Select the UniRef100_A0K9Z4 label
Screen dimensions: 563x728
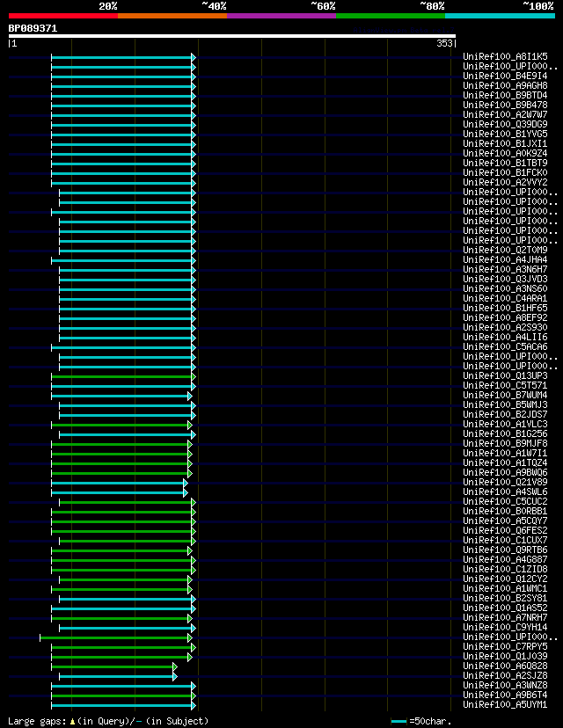[505, 153]
